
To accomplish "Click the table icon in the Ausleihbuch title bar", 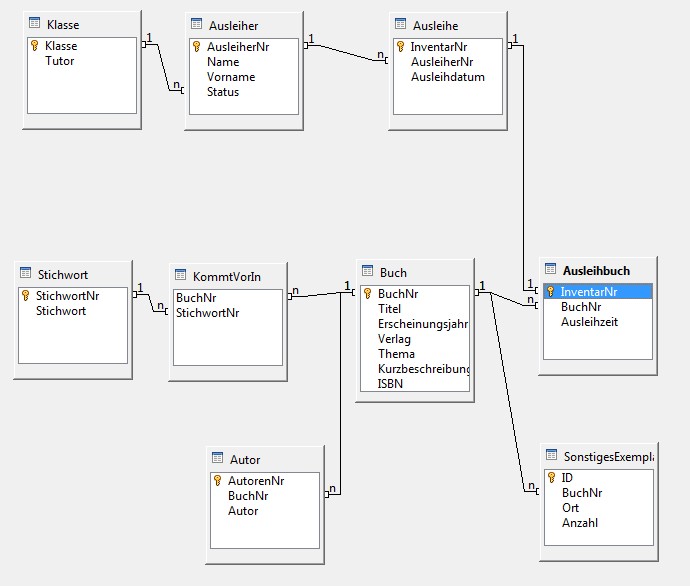I will coord(550,270).
